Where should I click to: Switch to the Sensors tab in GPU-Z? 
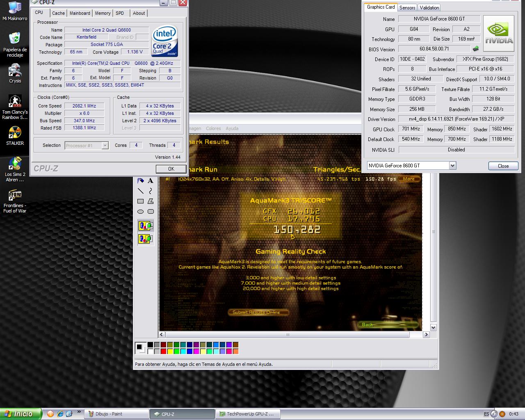[407, 7]
